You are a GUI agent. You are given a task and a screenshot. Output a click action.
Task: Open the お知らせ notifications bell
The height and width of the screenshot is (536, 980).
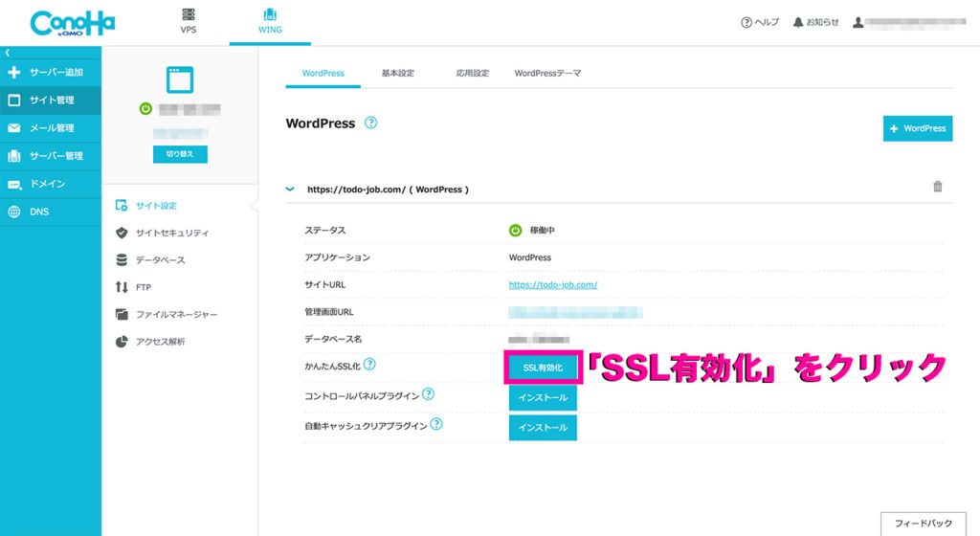pos(815,22)
